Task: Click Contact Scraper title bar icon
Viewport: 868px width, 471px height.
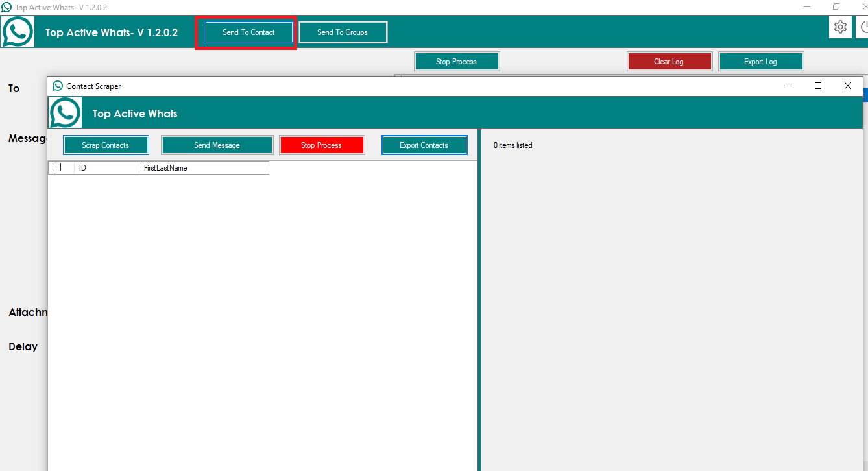Action: 58,86
